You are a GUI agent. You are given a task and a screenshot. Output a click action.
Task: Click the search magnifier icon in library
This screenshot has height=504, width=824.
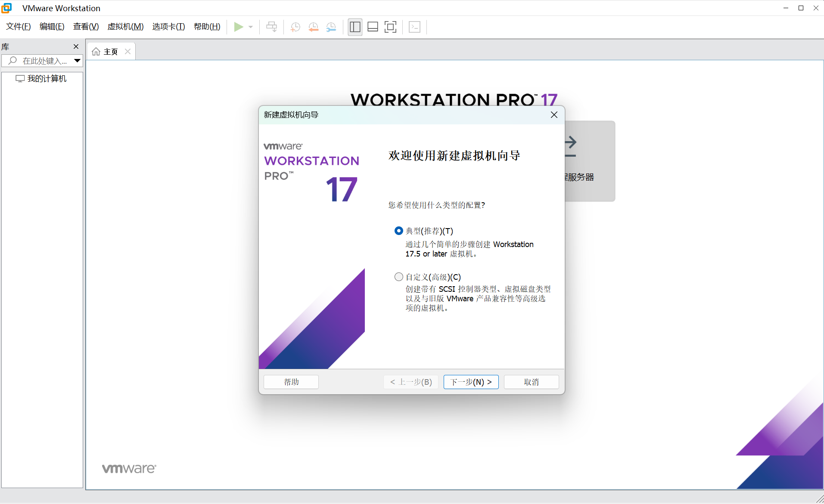pyautogui.click(x=13, y=61)
